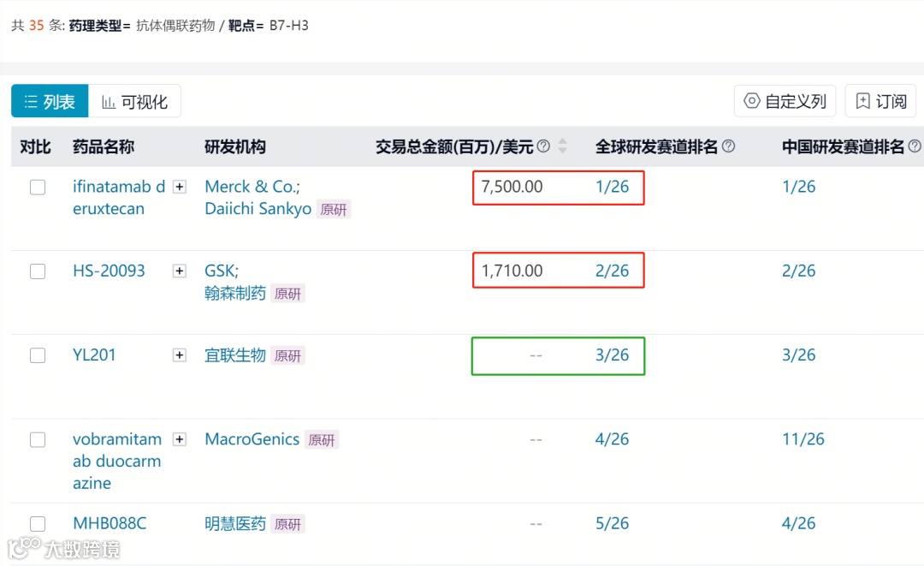Image resolution: width=924 pixels, height=566 pixels.
Task: Open help icon beside 中国研发赛道排名 header
Action: (915, 146)
